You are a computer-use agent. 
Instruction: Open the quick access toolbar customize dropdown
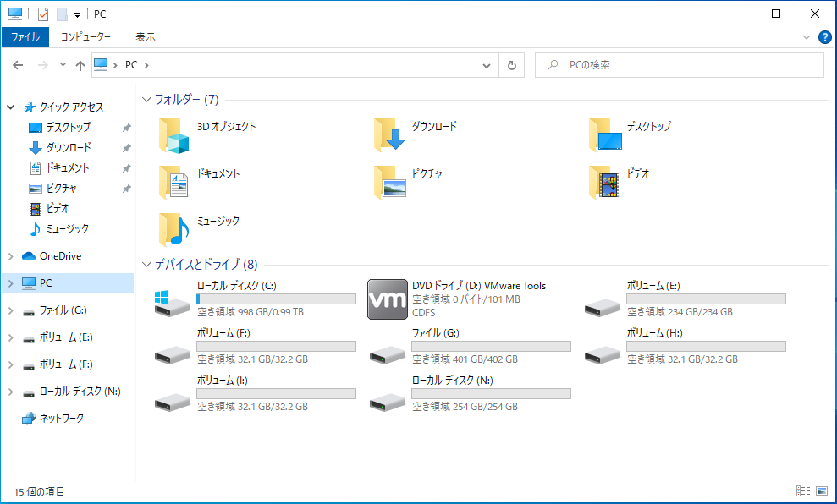[77, 15]
